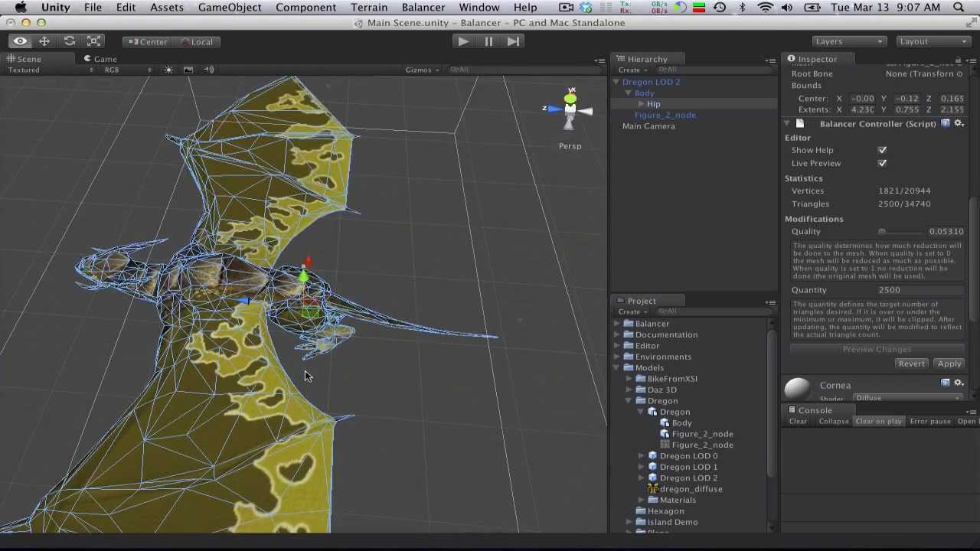Click the scene orientation gizmo

coord(570,110)
